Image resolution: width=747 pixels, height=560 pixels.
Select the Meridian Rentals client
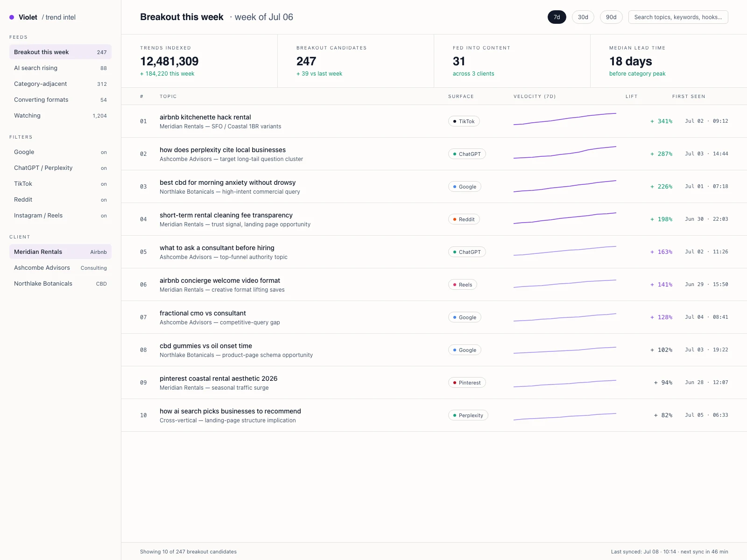60,252
